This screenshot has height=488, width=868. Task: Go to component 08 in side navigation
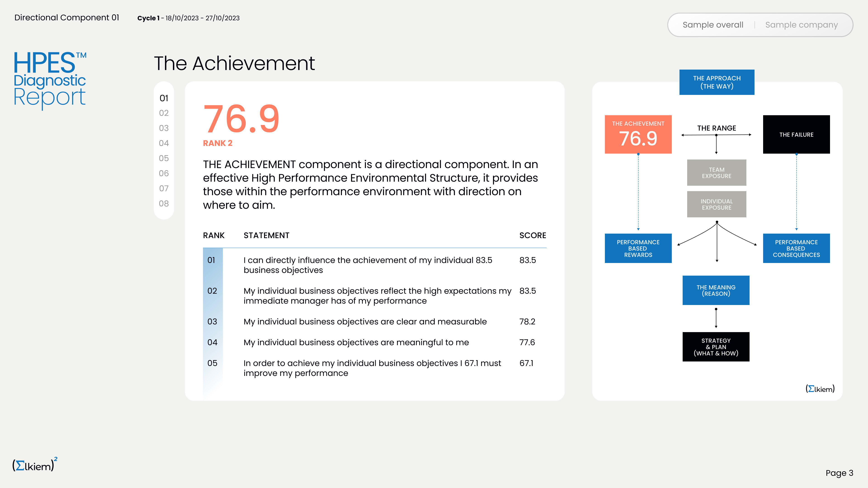click(164, 203)
